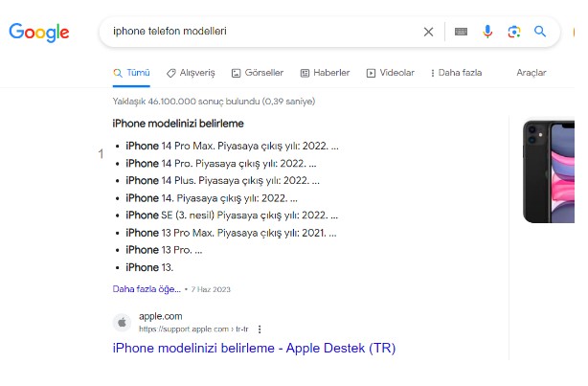Open iPhone modelinizi belirleme Apple Destek result
Image resolution: width=588 pixels, height=386 pixels.
[x=254, y=348]
